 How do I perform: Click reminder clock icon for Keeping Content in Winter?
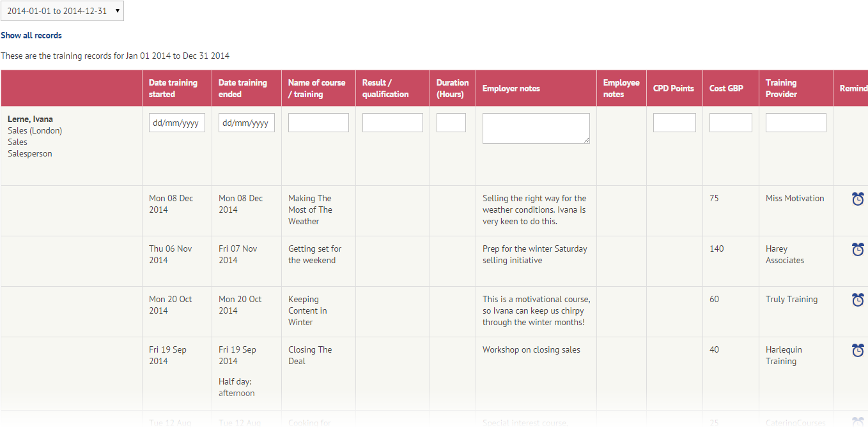tap(858, 300)
